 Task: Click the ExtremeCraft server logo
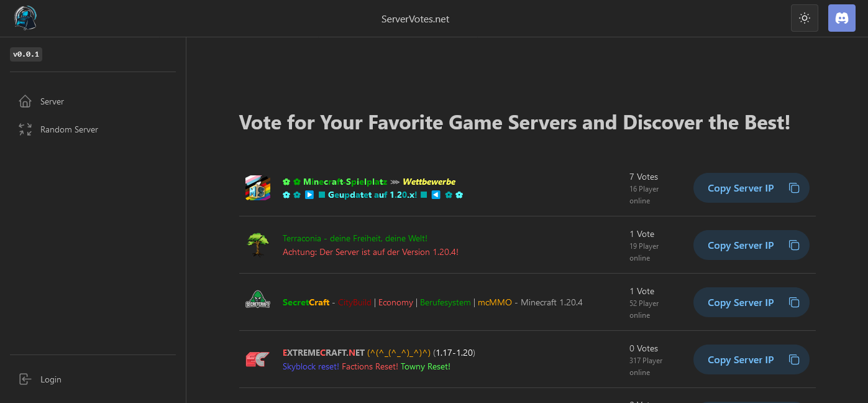point(257,359)
